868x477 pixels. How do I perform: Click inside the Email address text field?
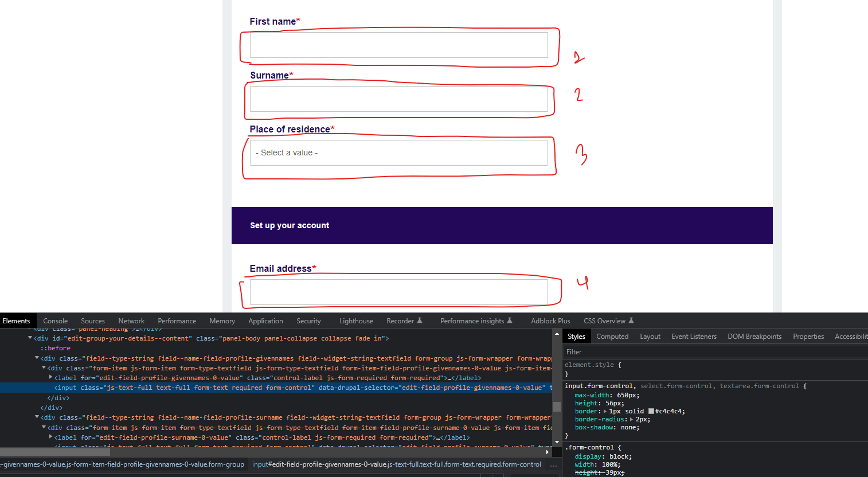[x=400, y=291]
